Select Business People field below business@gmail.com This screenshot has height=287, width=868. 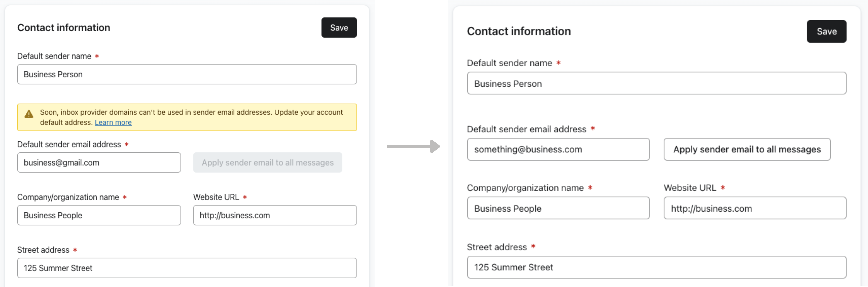(x=99, y=215)
